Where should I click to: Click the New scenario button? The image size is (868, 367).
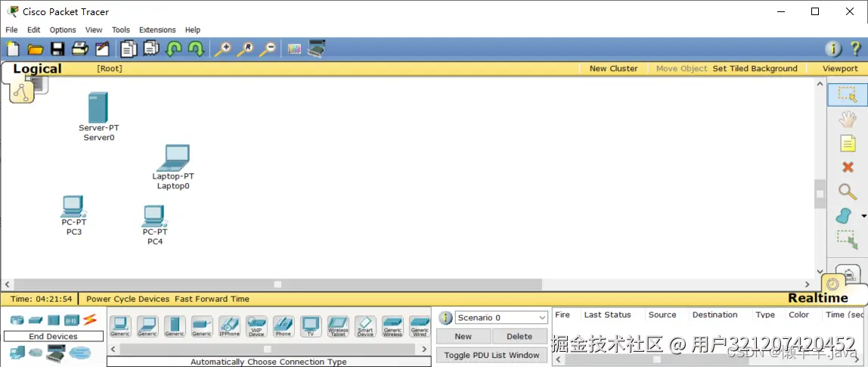click(x=463, y=336)
